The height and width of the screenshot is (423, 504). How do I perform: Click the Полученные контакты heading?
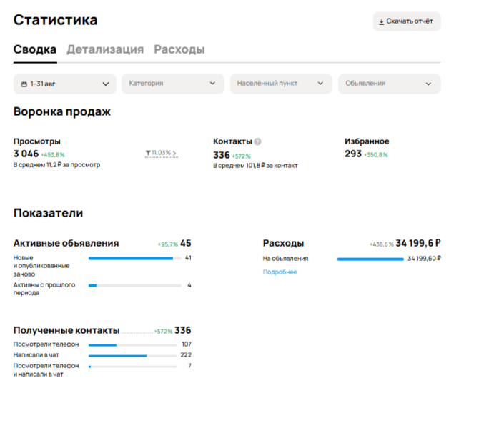[x=66, y=330]
